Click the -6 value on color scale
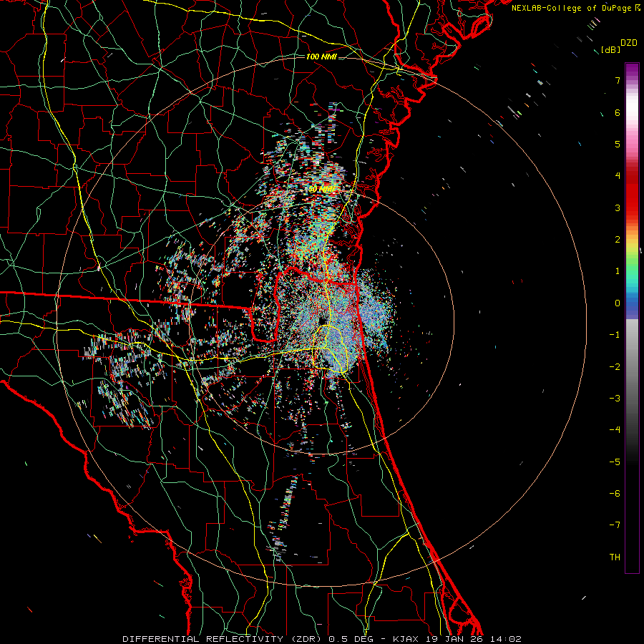 [x=615, y=494]
